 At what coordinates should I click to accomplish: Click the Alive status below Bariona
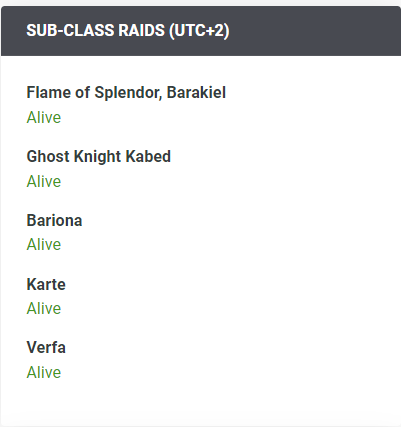click(44, 244)
